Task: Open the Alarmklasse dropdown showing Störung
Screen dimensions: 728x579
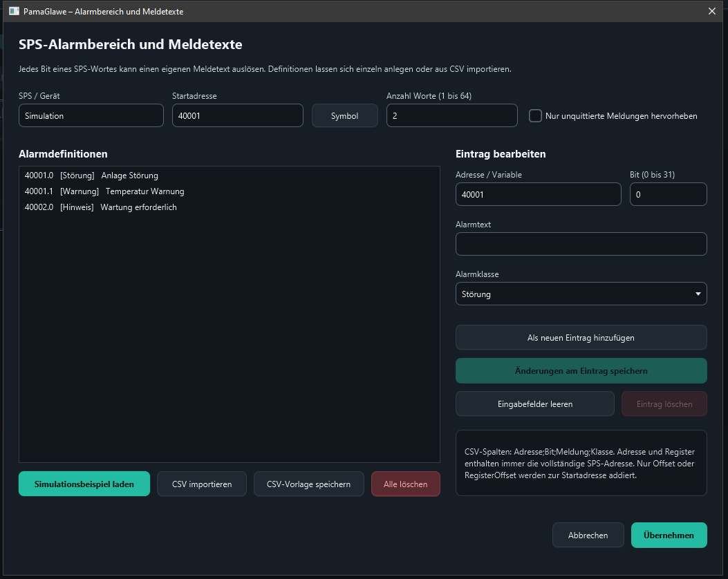Action: tap(581, 294)
